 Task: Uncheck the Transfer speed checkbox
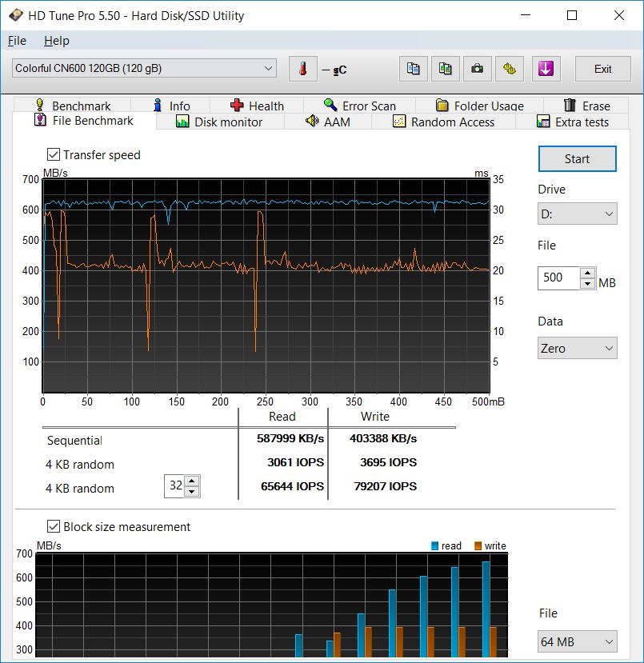point(54,155)
